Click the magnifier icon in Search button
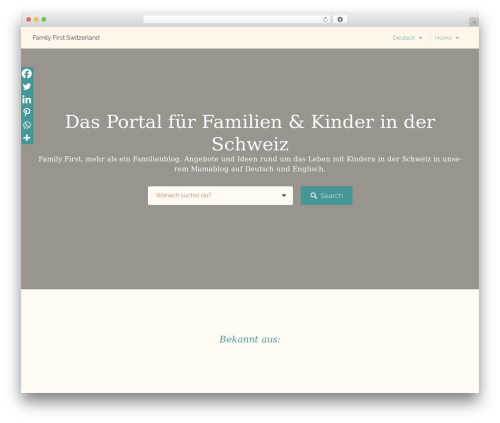The image size is (500, 423). (314, 196)
